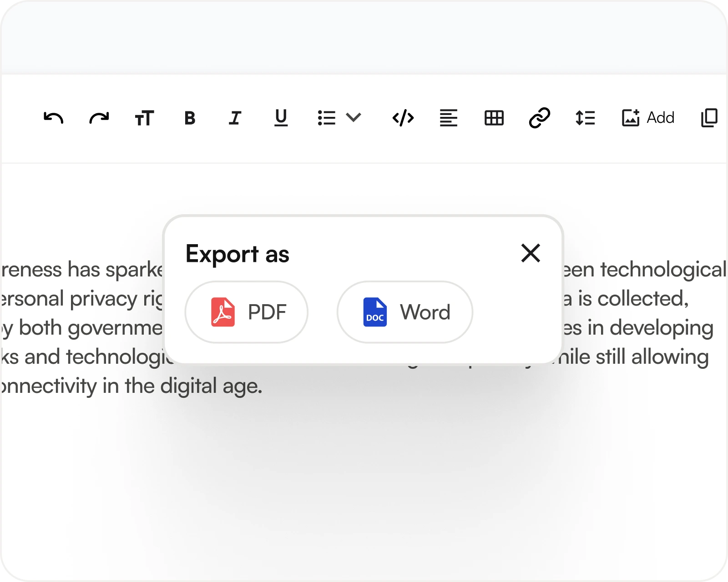
Task: Insert a hyperlink
Action: [540, 118]
